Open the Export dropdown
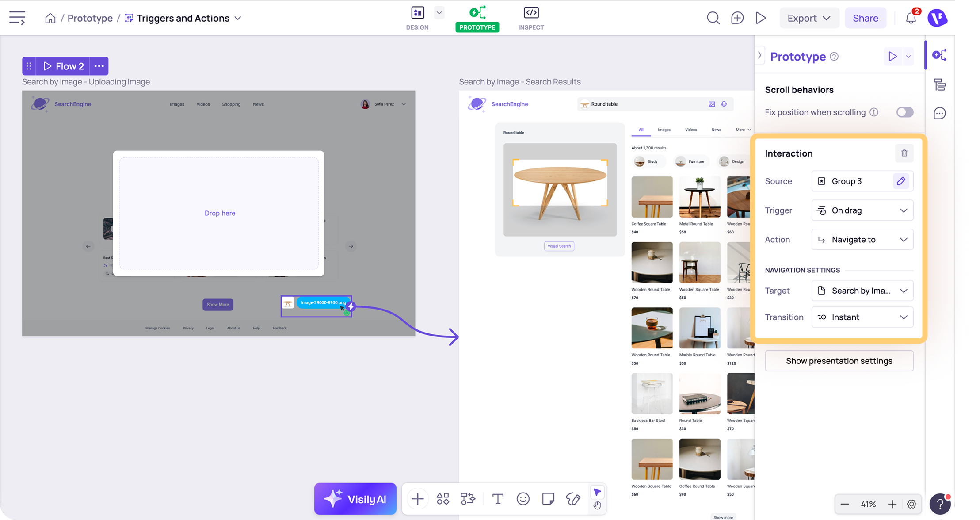This screenshot has width=980, height=520. 809,18
